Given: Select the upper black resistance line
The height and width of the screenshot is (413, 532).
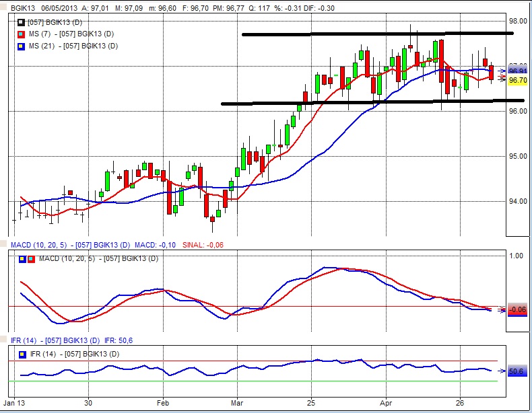Looking at the screenshot, I should (377, 34).
